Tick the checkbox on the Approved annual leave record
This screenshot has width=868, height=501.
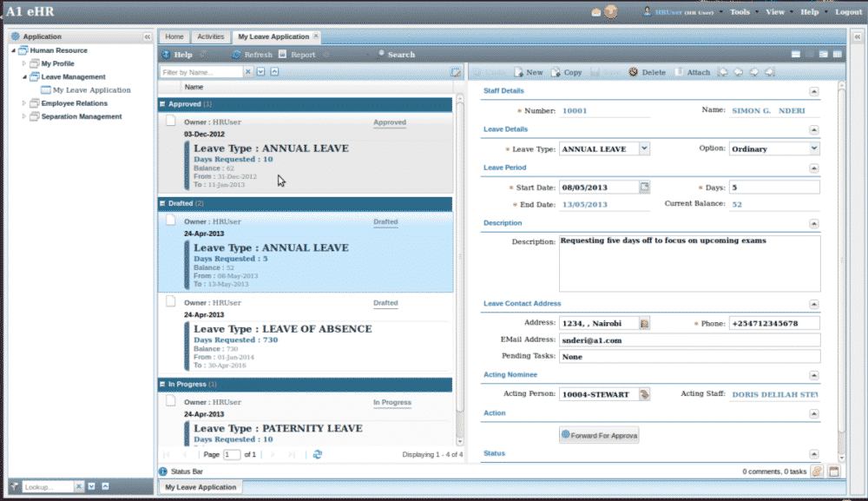tap(171, 122)
